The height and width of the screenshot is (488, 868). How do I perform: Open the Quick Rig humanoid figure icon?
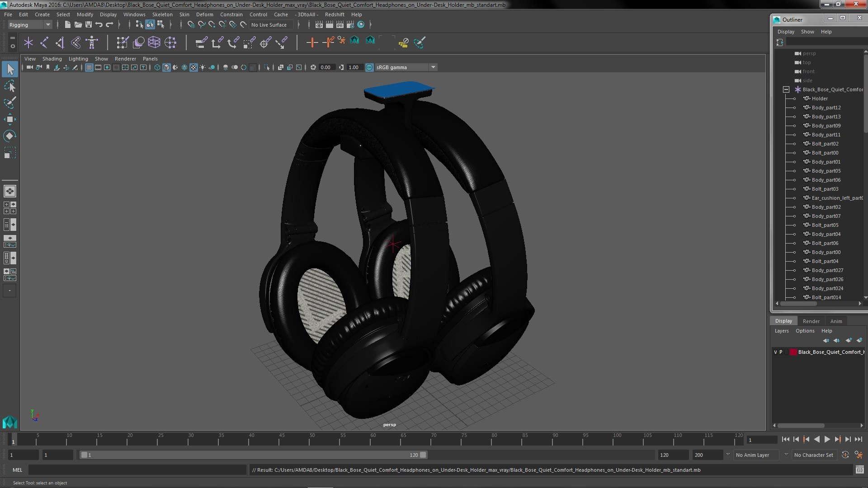pyautogui.click(x=92, y=42)
